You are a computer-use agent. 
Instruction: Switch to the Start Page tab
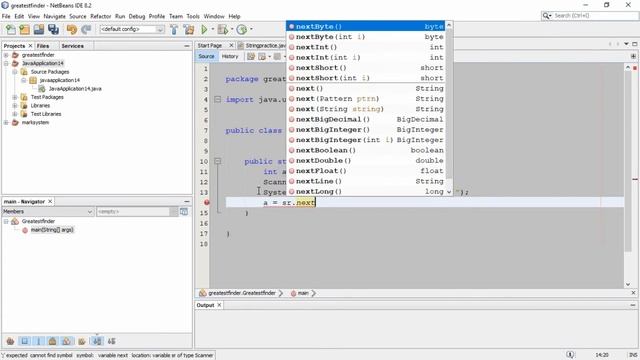coord(210,45)
